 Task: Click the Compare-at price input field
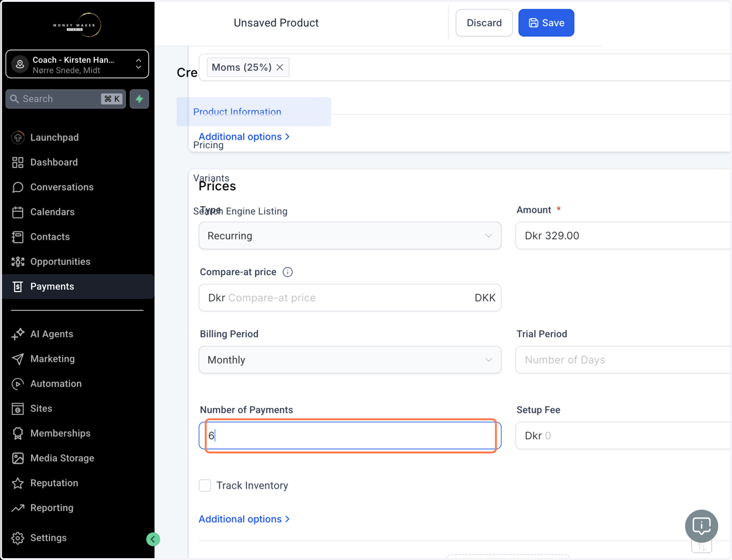click(x=350, y=298)
